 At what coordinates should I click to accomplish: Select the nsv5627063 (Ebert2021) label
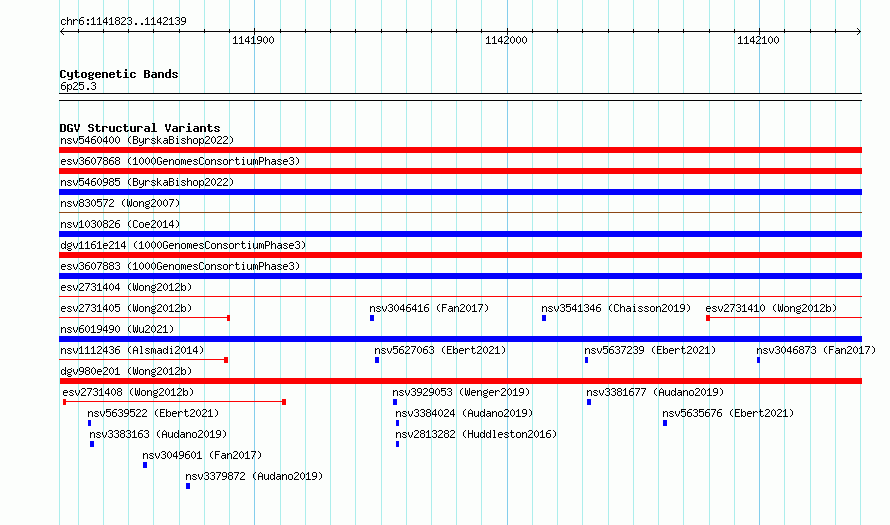(x=440, y=350)
